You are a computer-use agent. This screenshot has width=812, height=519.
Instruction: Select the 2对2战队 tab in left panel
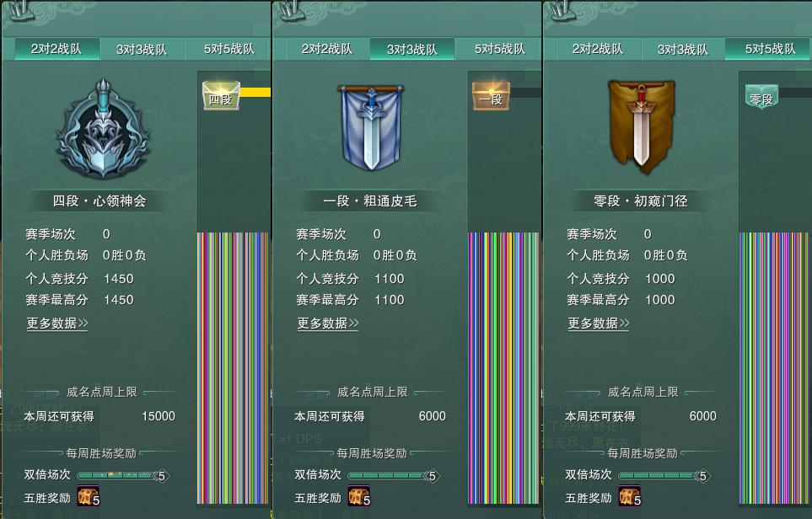pyautogui.click(x=56, y=49)
